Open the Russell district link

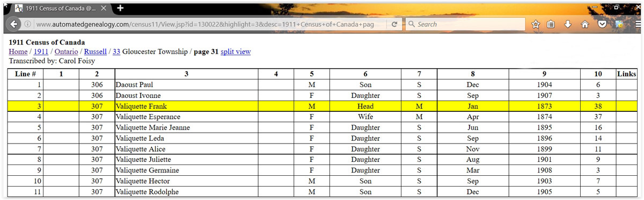coord(95,52)
